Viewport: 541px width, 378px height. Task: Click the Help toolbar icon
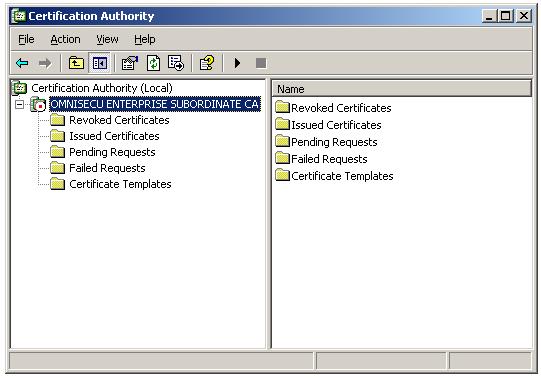pyautogui.click(x=207, y=63)
